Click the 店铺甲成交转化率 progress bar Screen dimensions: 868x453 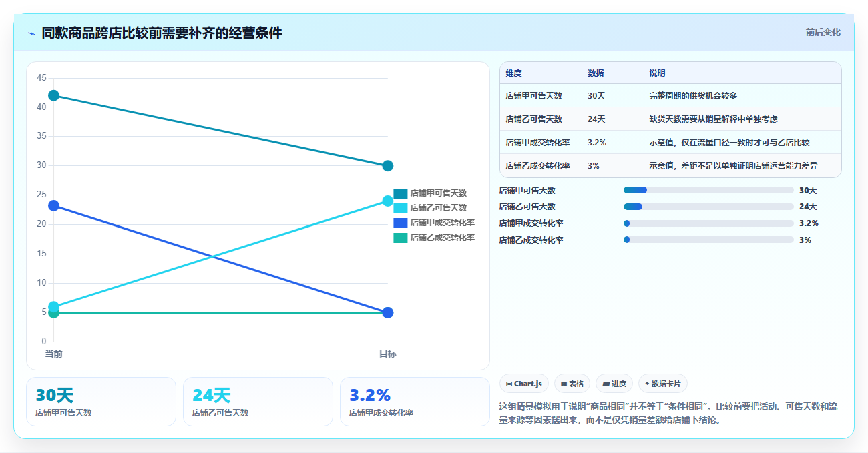[708, 223]
